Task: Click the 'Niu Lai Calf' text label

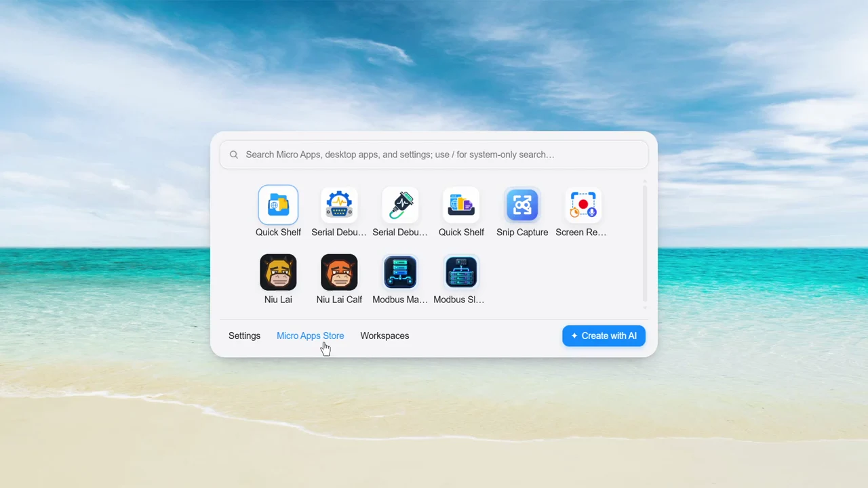Action: click(339, 299)
